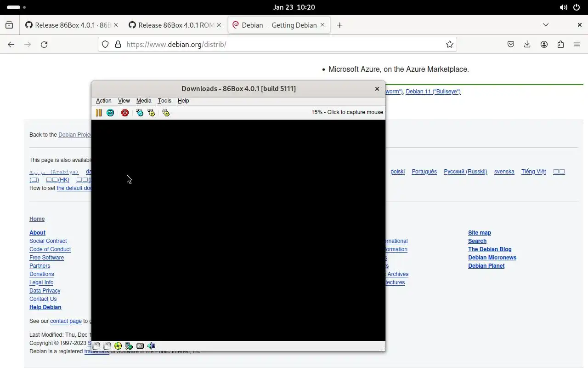
Task: Click the site security padlock icon
Action: click(118, 44)
